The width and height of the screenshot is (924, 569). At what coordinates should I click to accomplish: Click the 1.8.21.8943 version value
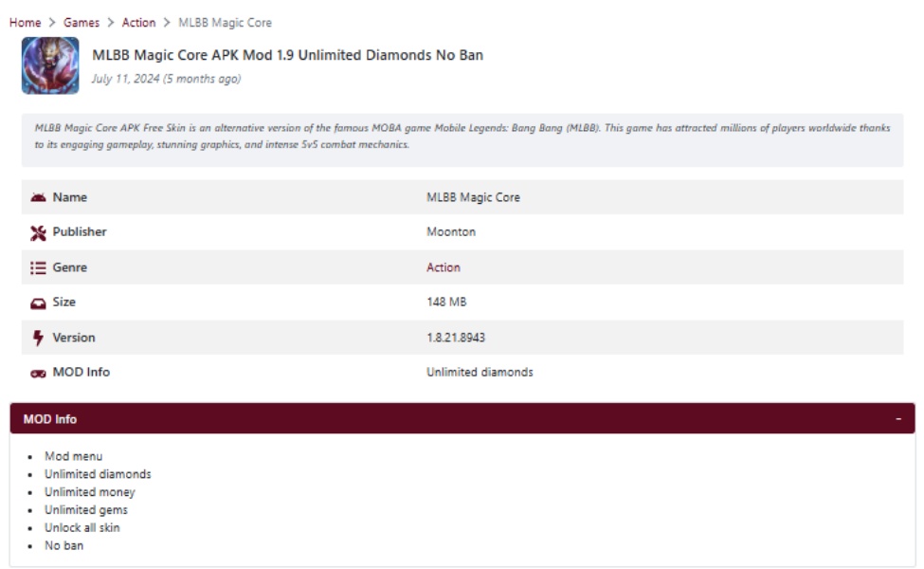click(x=456, y=338)
